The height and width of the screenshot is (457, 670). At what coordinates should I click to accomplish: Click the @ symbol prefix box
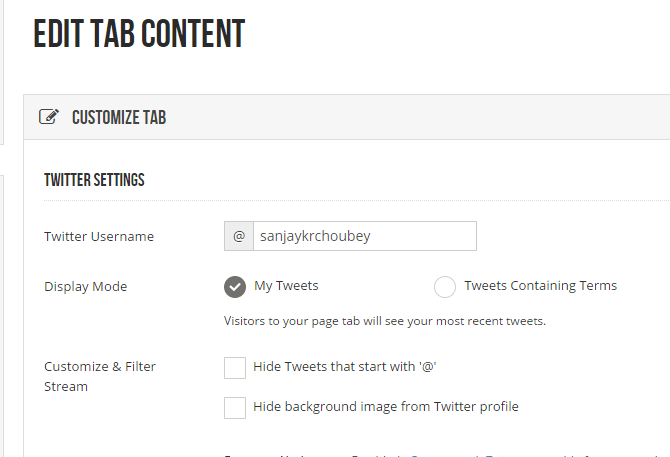tap(239, 236)
